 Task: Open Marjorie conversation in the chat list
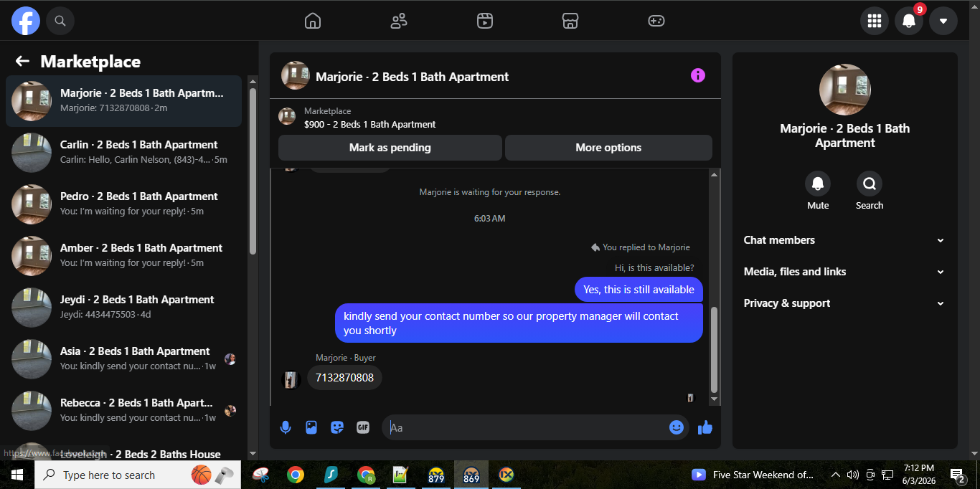(x=123, y=101)
